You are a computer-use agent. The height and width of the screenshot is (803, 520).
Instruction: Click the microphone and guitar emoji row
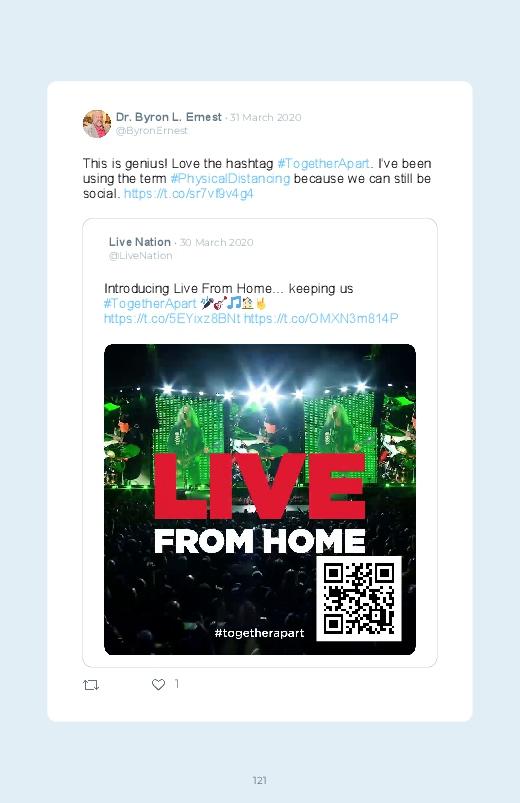pos(234,303)
